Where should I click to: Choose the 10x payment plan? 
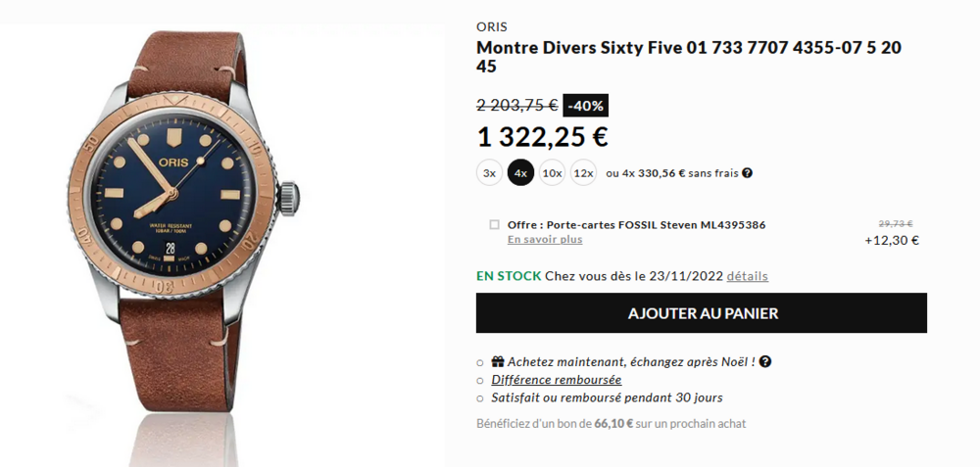coord(552,173)
